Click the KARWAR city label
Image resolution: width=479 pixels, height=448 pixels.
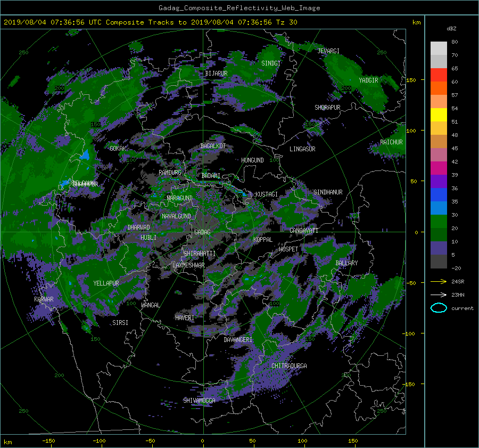coord(44,299)
